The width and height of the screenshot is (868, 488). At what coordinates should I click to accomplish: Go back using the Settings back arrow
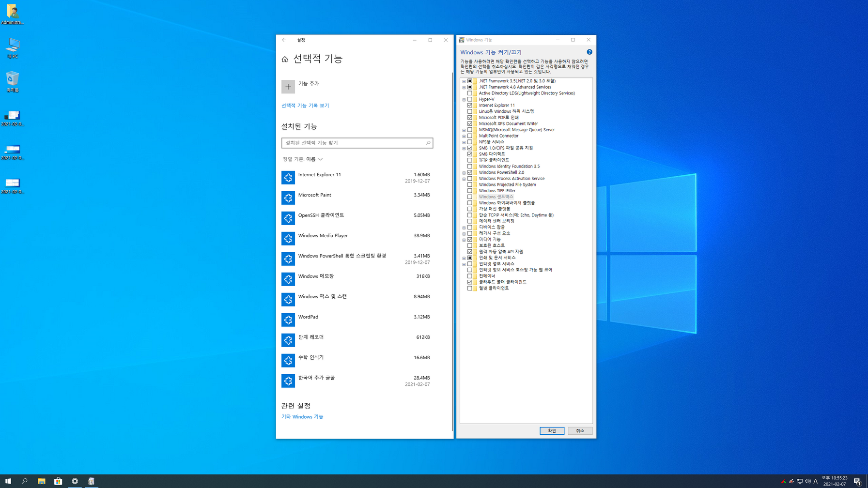point(284,40)
